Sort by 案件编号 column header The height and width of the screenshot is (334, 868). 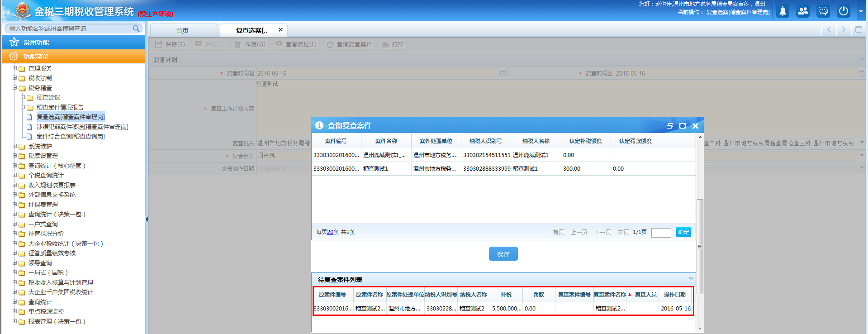[336, 141]
